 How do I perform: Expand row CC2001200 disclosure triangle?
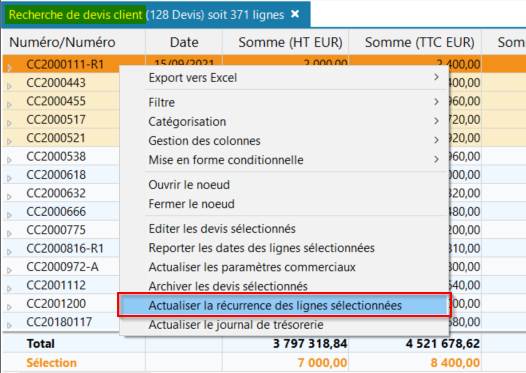point(9,307)
